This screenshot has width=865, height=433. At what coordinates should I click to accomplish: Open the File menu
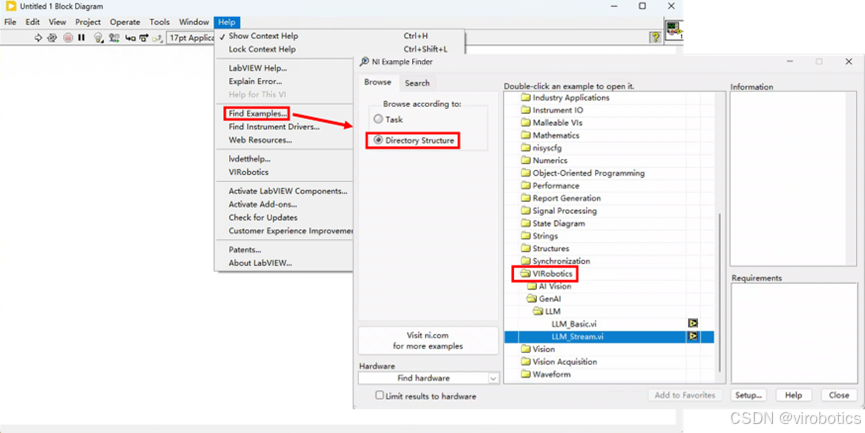point(10,22)
